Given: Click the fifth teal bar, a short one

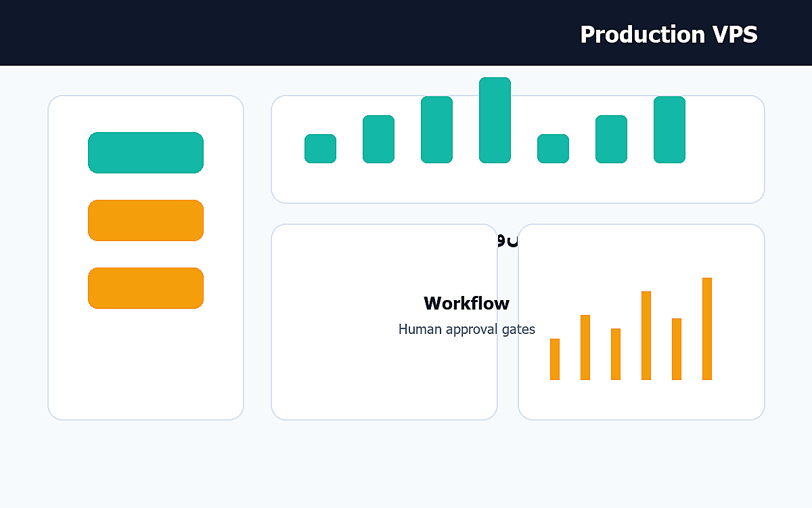Looking at the screenshot, I should pos(553,148).
